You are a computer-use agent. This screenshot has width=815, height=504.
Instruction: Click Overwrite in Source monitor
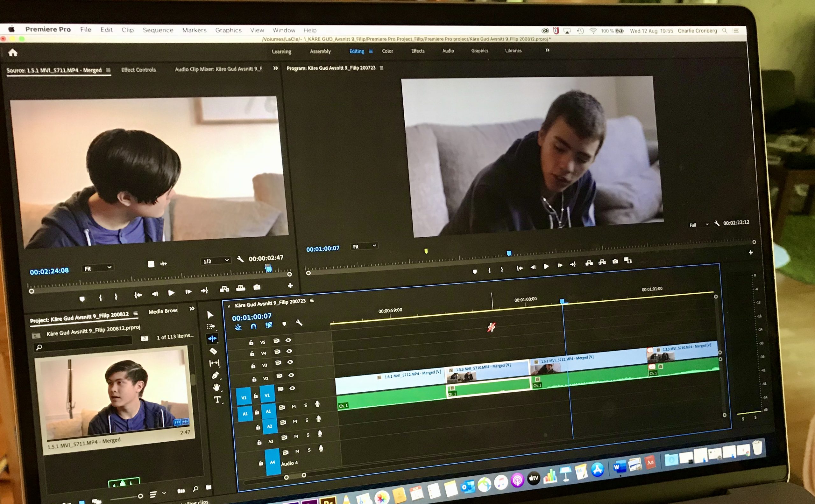click(240, 288)
